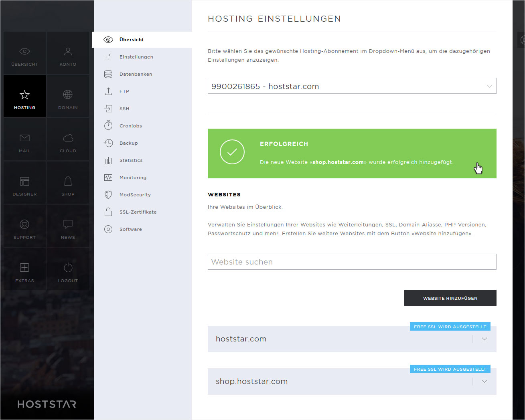Open the Konto tile with person icon
Image resolution: width=525 pixels, height=420 pixels.
pyautogui.click(x=68, y=53)
